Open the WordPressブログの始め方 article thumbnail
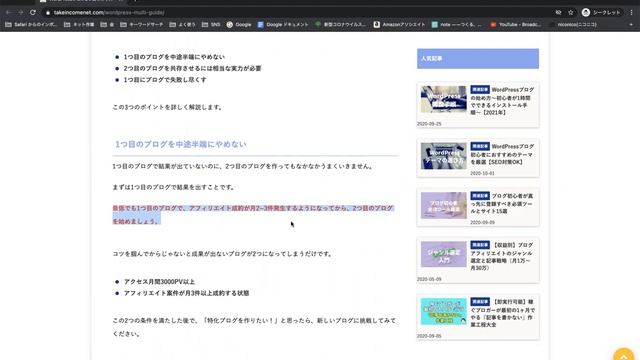The image size is (640, 360). click(444, 99)
